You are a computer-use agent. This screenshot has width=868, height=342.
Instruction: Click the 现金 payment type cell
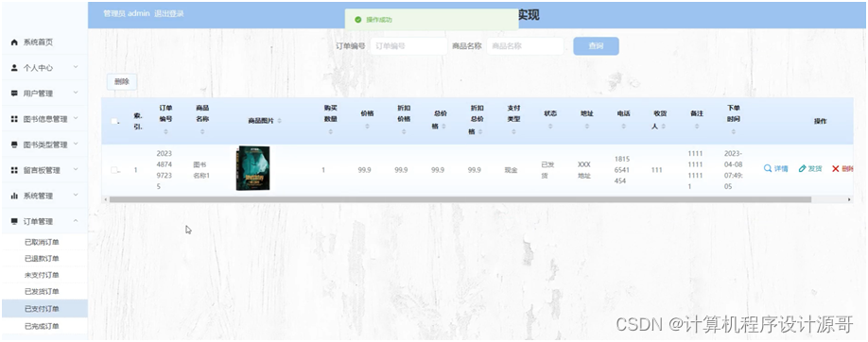[511, 170]
